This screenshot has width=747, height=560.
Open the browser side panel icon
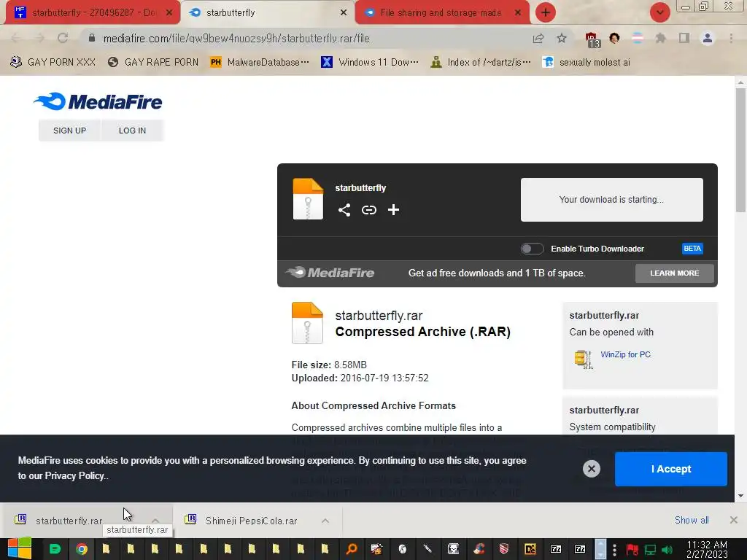coord(684,38)
